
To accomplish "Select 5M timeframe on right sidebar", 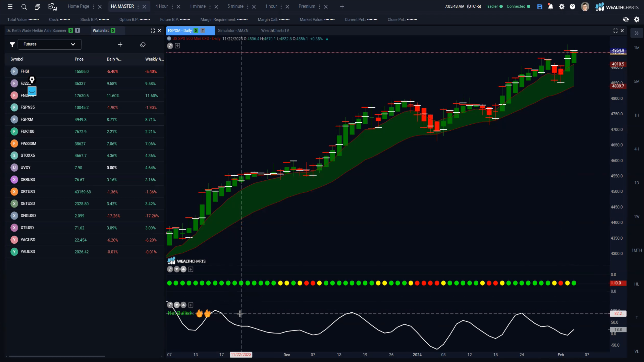I will (637, 81).
